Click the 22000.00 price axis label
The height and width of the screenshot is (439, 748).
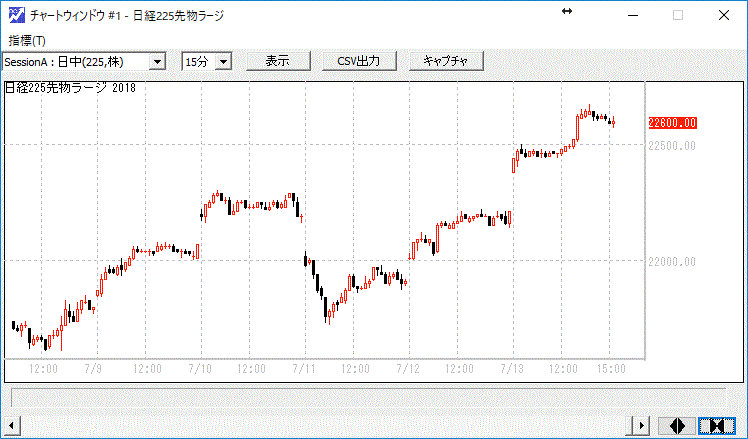(x=672, y=261)
